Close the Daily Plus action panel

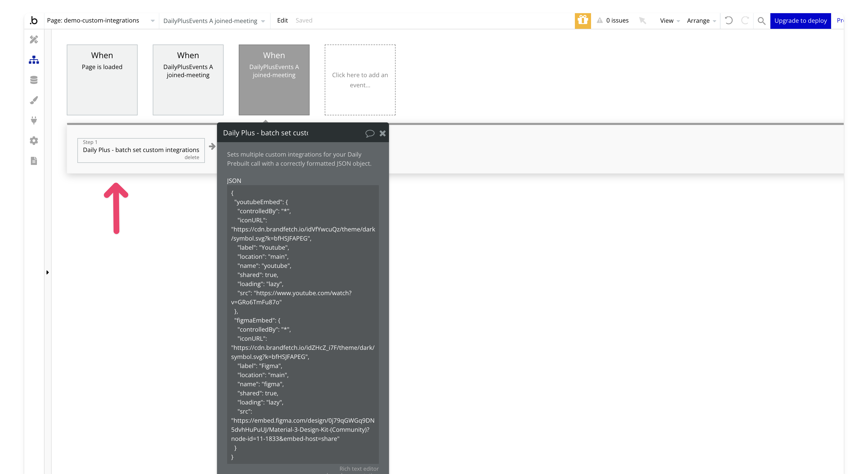coord(382,133)
